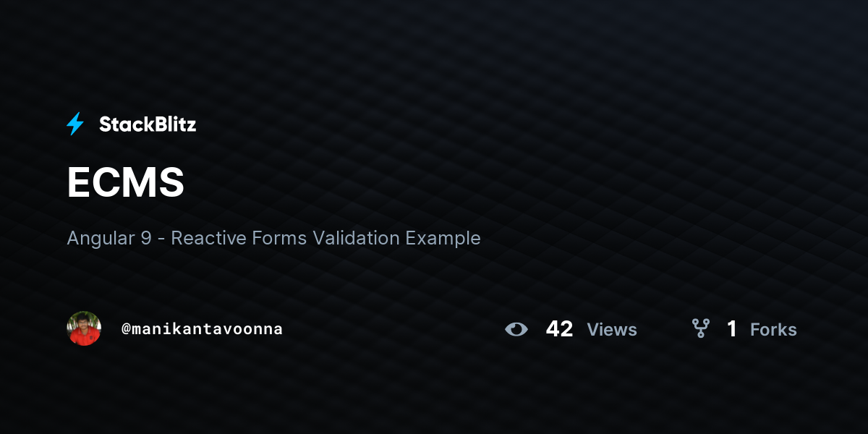
Task: Click the Views label
Action: pyautogui.click(x=612, y=329)
